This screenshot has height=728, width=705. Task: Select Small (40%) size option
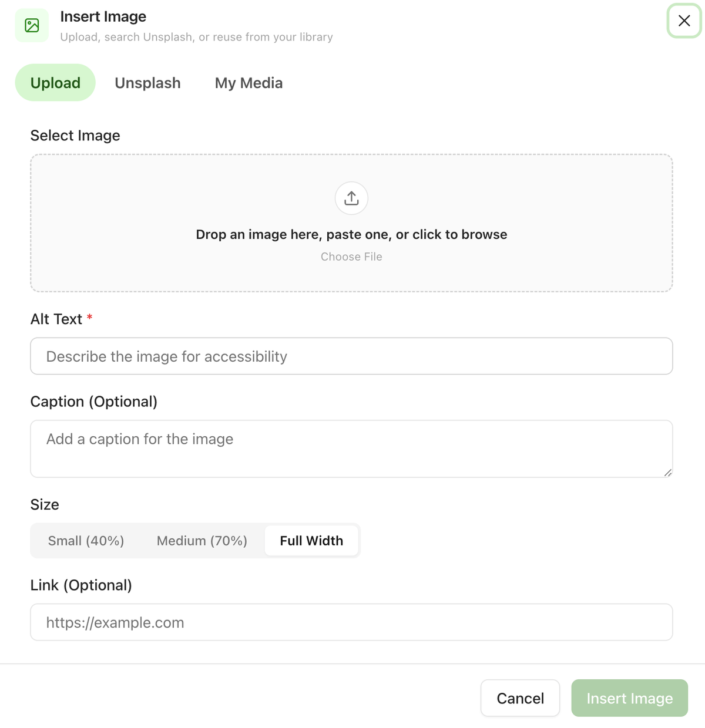(86, 541)
